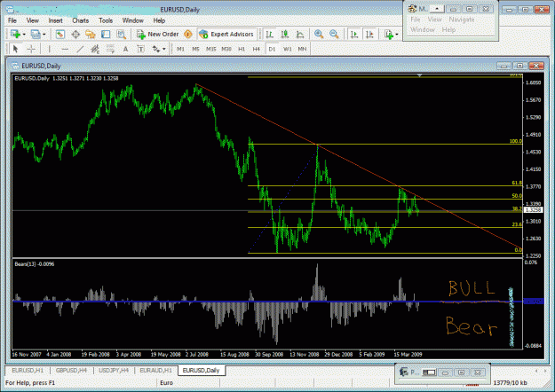Switch timeframe to M1
This screenshot has height=392, width=555.
click(180, 49)
